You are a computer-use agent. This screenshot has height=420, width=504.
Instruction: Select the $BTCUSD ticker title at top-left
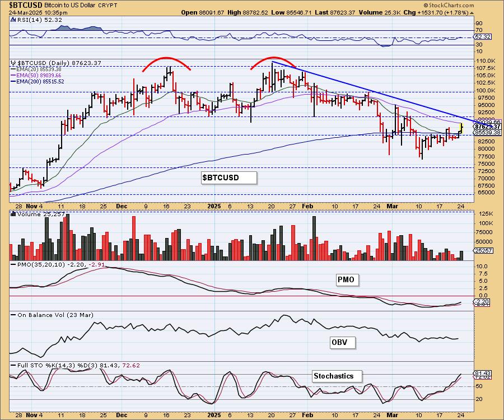pos(25,5)
